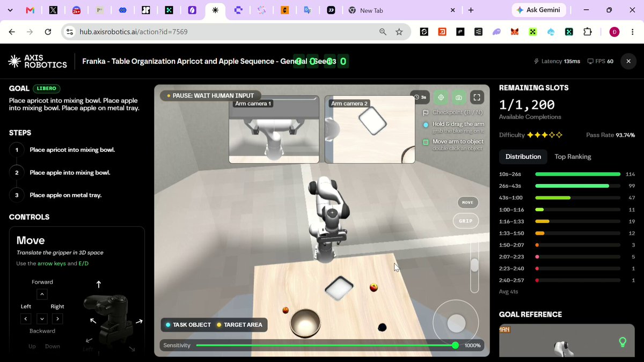This screenshot has width=644, height=362.
Task: Open the tab search dropdown arrow
Action: point(10,10)
